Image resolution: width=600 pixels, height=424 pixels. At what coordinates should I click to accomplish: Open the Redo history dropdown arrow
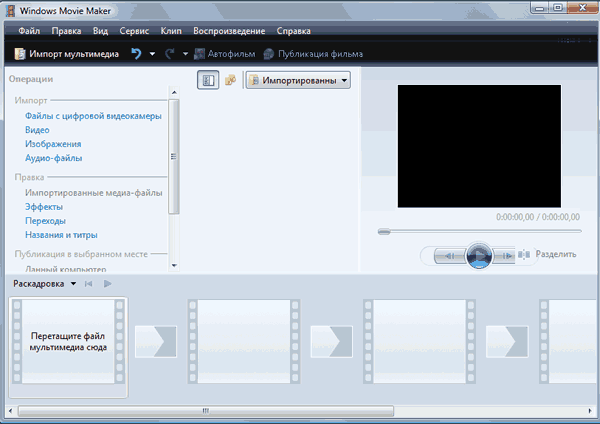186,54
